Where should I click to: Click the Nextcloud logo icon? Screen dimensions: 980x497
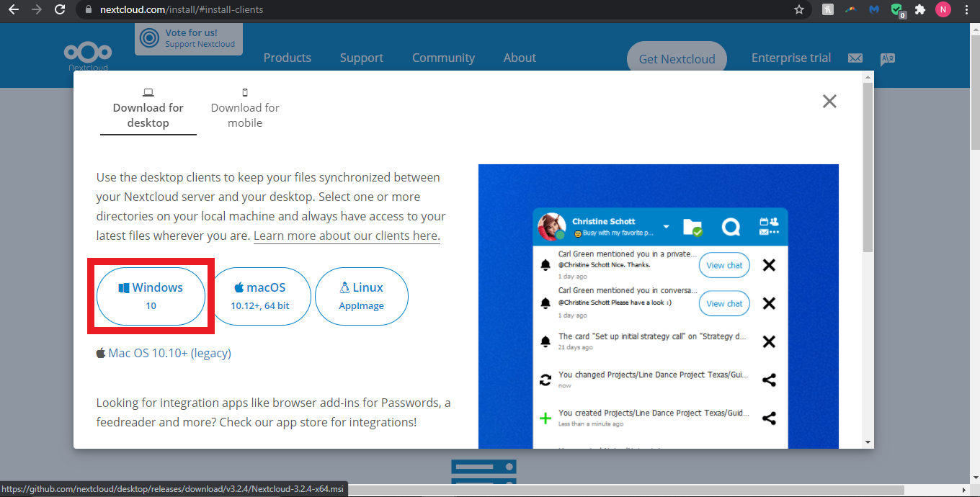(88, 55)
